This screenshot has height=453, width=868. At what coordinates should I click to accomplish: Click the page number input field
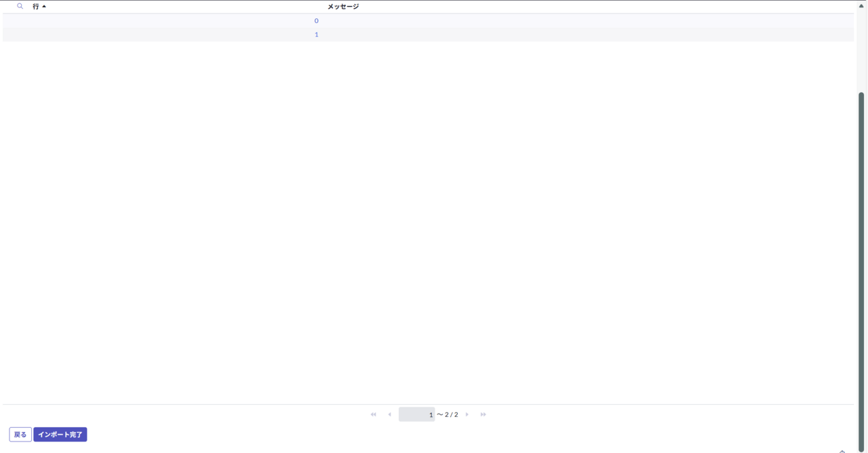tap(416, 414)
